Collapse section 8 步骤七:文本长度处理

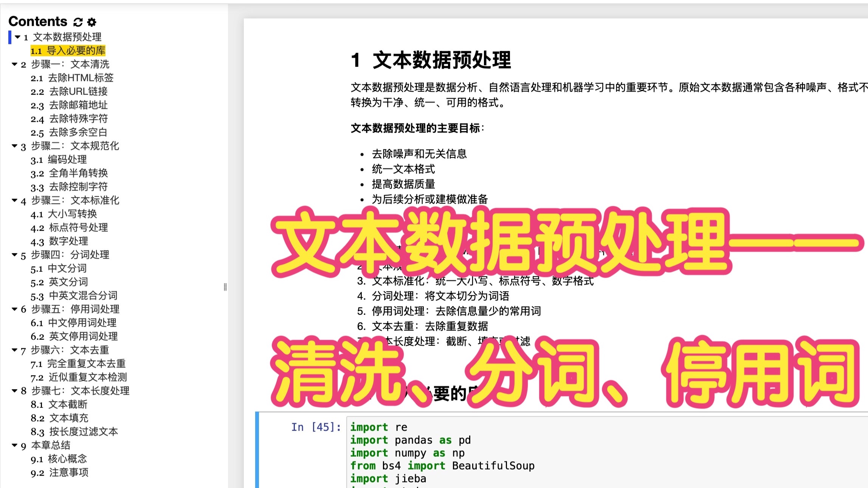tap(14, 391)
